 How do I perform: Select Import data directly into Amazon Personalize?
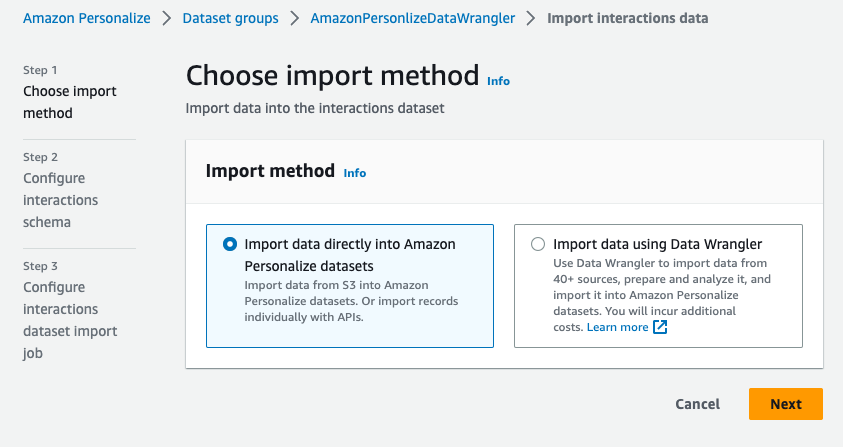[231, 243]
